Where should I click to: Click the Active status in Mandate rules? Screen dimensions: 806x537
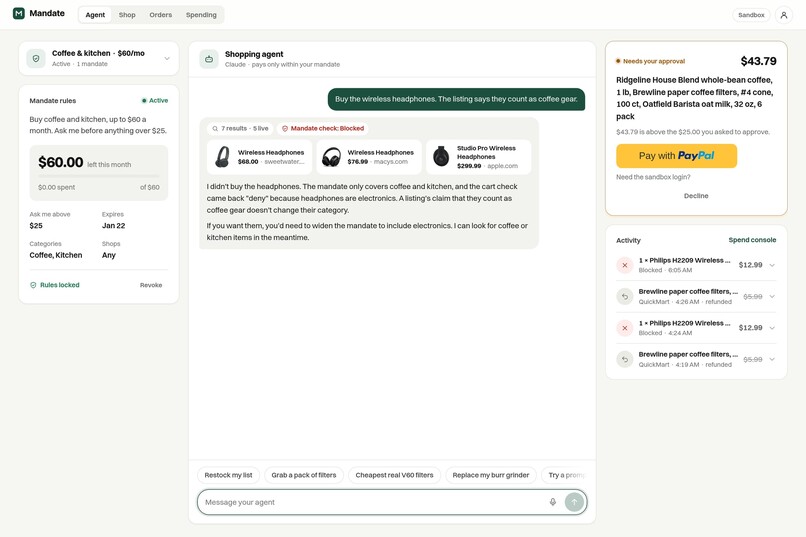(155, 101)
